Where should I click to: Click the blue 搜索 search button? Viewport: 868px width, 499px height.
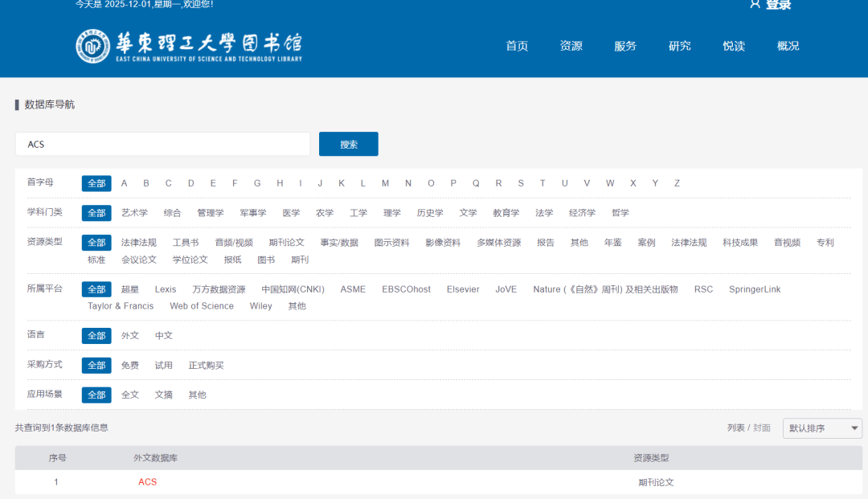pyautogui.click(x=348, y=145)
